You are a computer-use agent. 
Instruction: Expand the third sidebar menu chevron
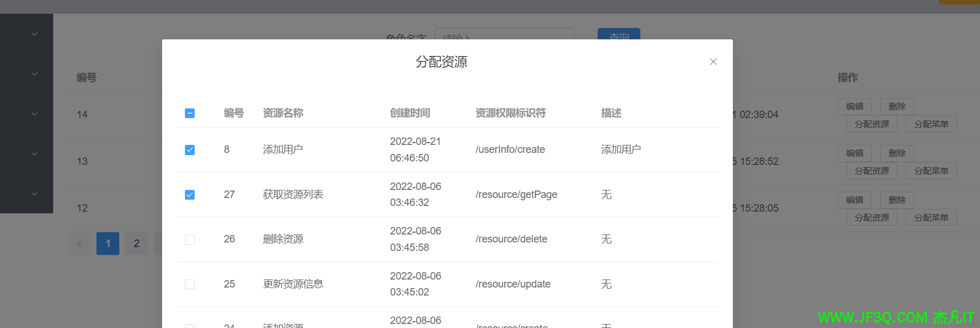pos(34,114)
